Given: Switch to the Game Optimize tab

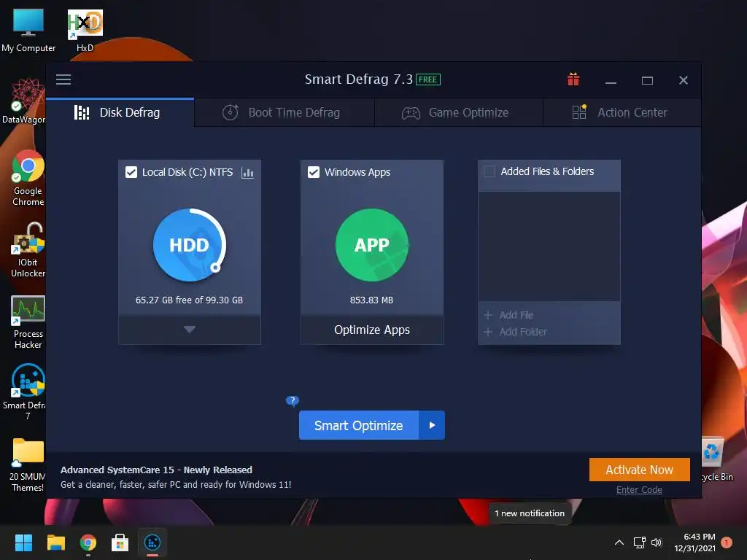Looking at the screenshot, I should click(x=459, y=113).
